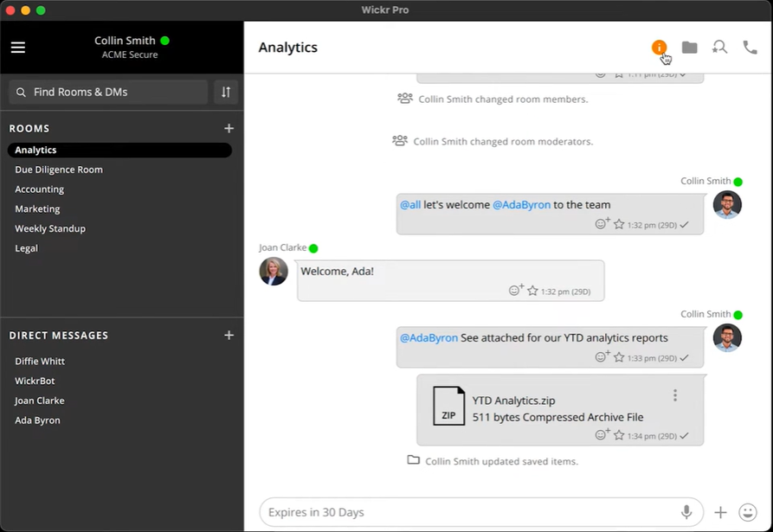Open the Due Diligence Room
The width and height of the screenshot is (773, 532).
point(59,170)
